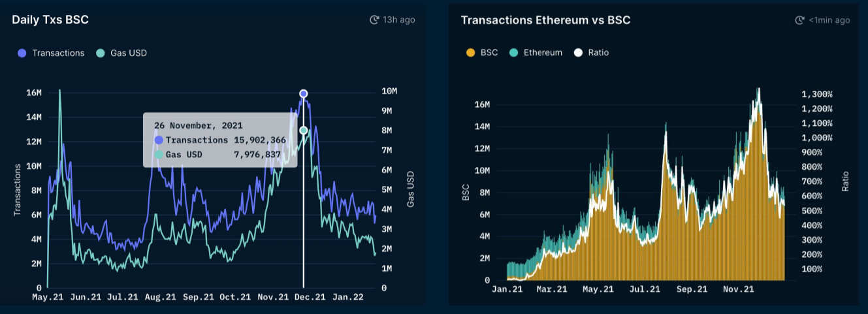This screenshot has height=314, width=868.
Task: Click the Transactions peak marker at 26 November
Action: (304, 94)
